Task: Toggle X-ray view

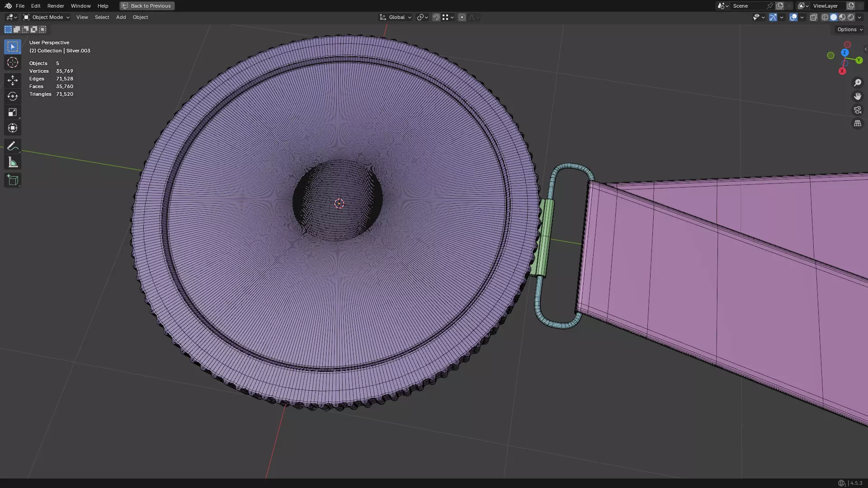Action: tap(813, 17)
